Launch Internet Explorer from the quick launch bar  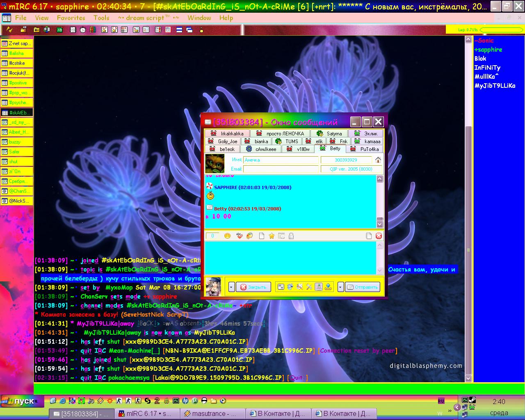point(62,401)
